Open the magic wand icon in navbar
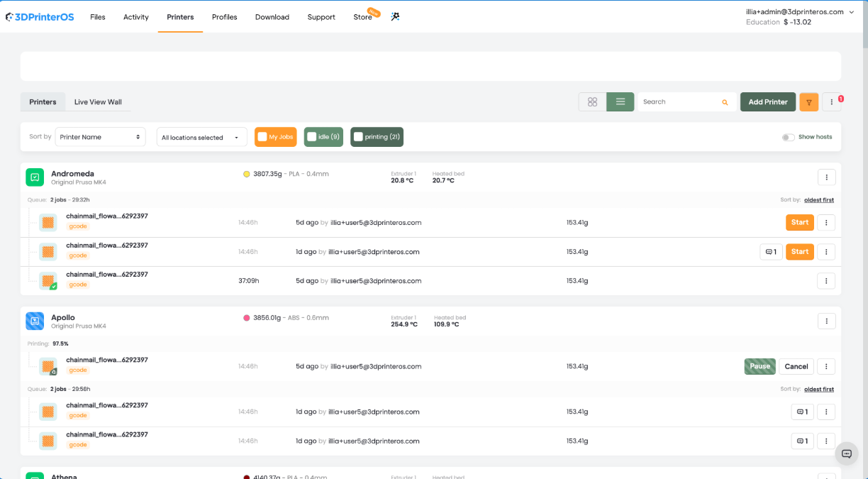Screen dimensions: 868x479 [396, 16]
